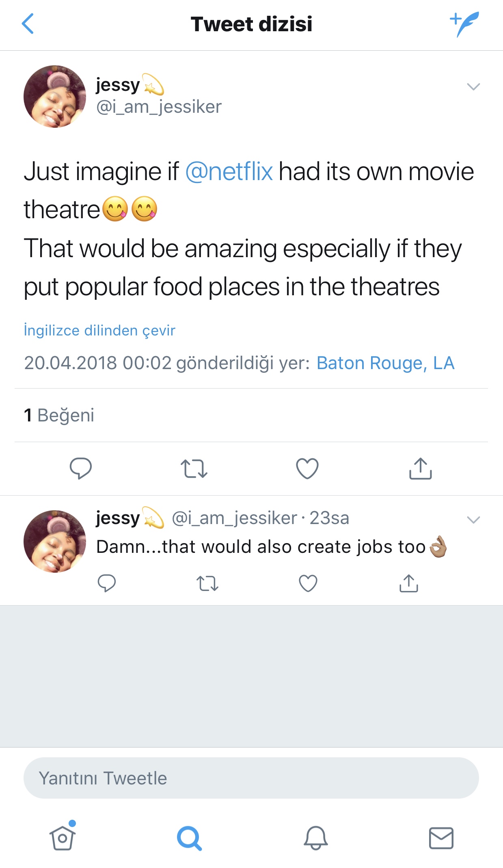
Task: Retweet the 'create jobs too' reply
Action: pos(207,583)
